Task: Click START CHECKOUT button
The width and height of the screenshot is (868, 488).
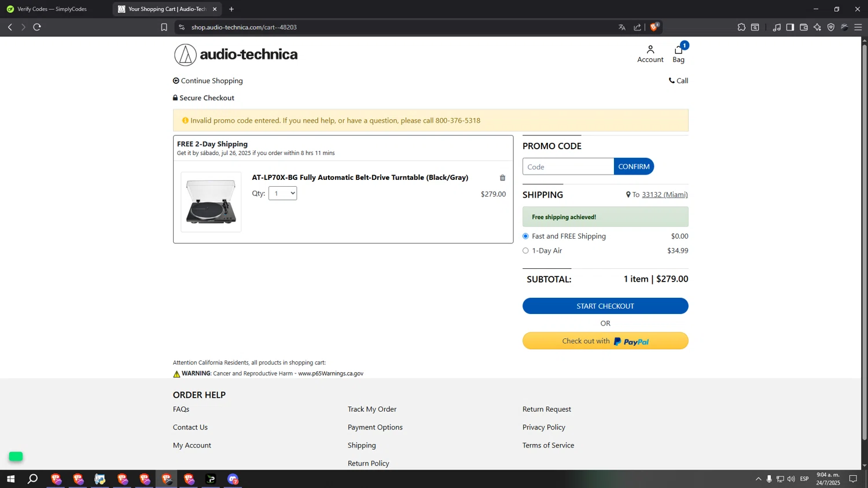Action: tap(605, 306)
